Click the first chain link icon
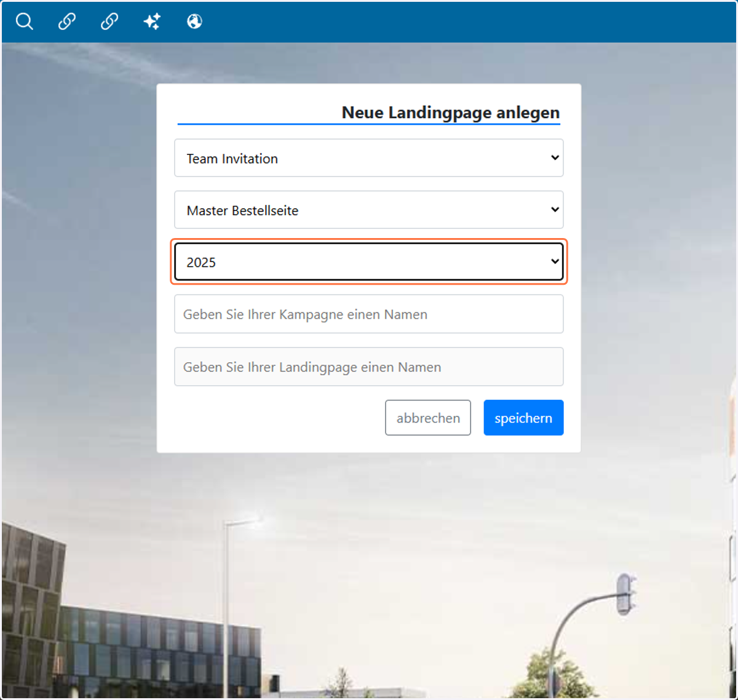 point(67,22)
